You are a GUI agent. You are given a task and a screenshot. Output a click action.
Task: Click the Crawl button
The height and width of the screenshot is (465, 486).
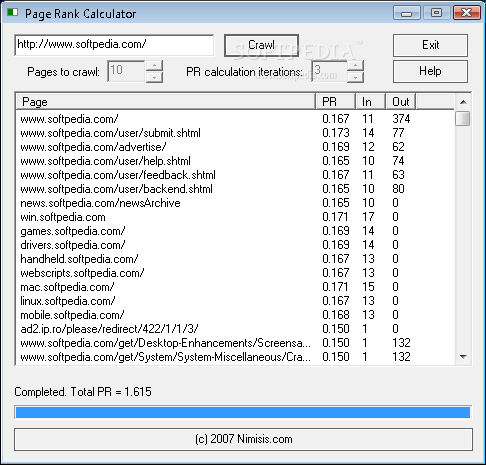pos(261,45)
